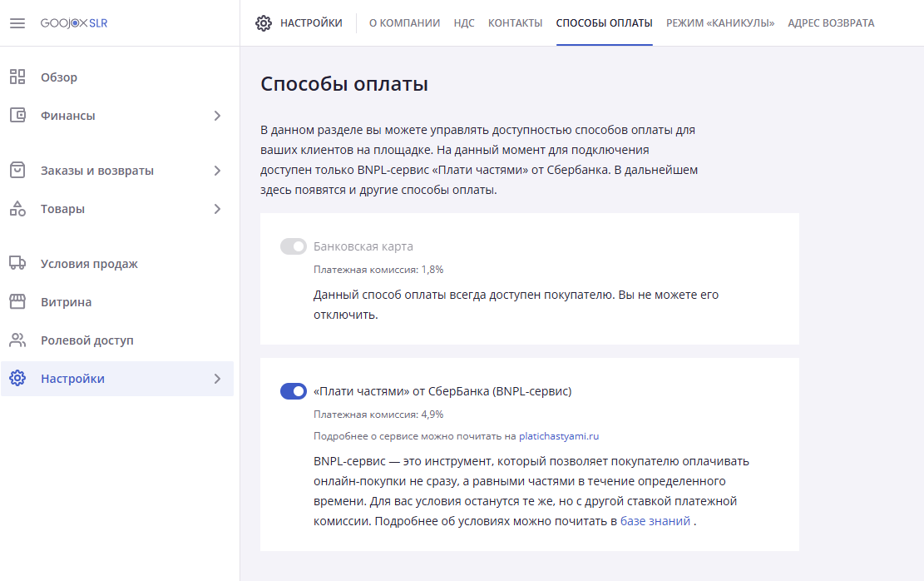This screenshot has width=924, height=581.
Task: Click «Плати частями» от СберБанка label
Action: point(442,391)
